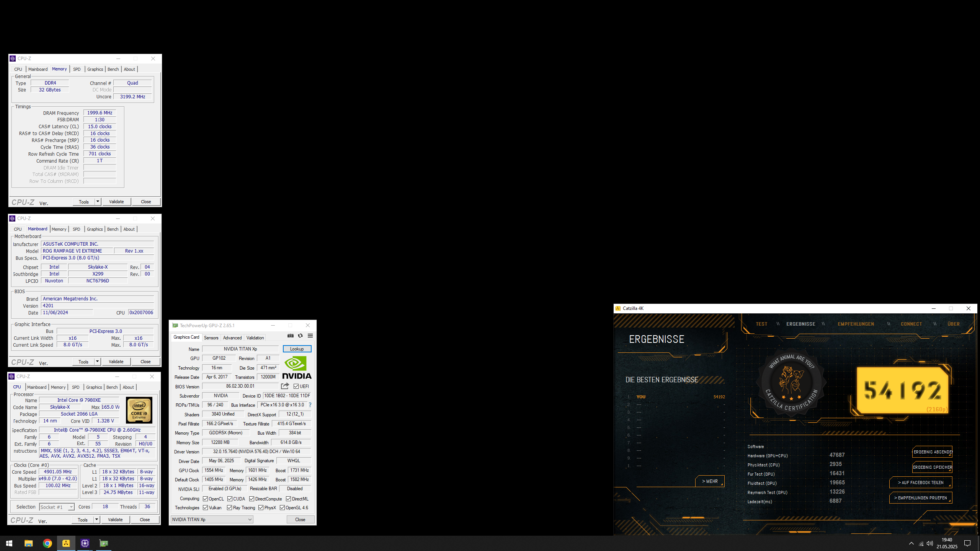The image size is (980, 551).
Task: Expand Tools dropdown arrow in CPU-Z CPU window
Action: [96, 520]
